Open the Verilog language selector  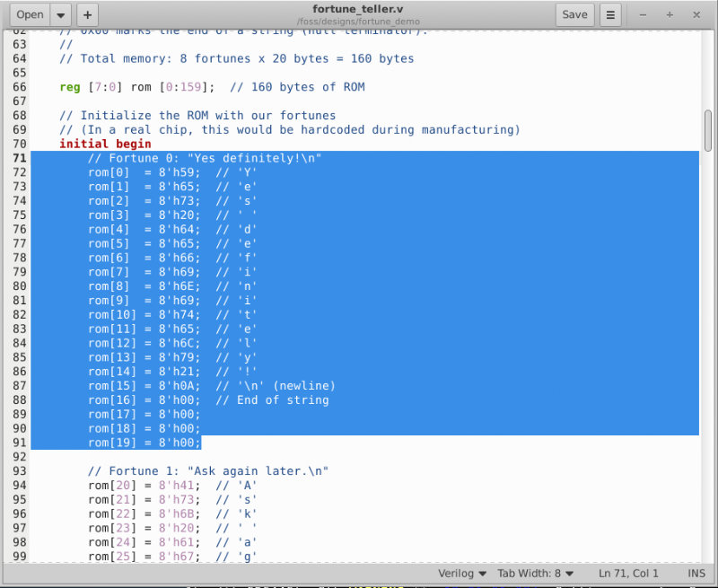[460, 573]
